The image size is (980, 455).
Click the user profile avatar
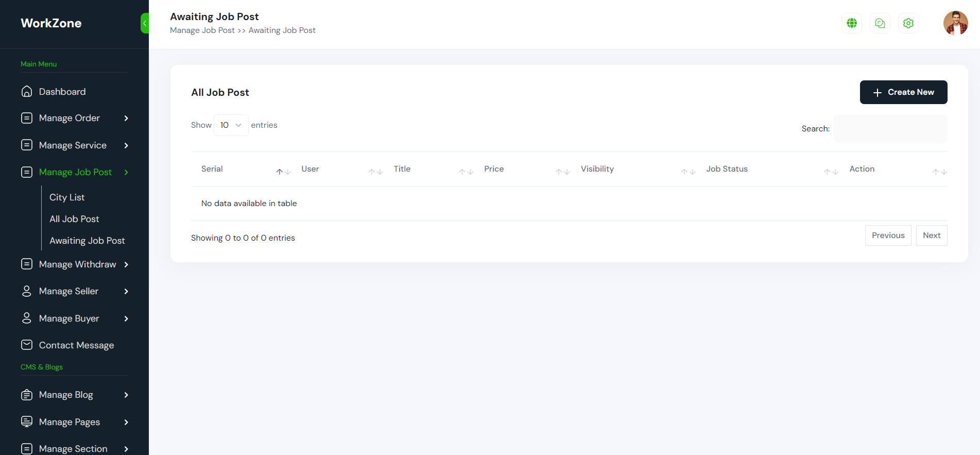click(x=955, y=23)
